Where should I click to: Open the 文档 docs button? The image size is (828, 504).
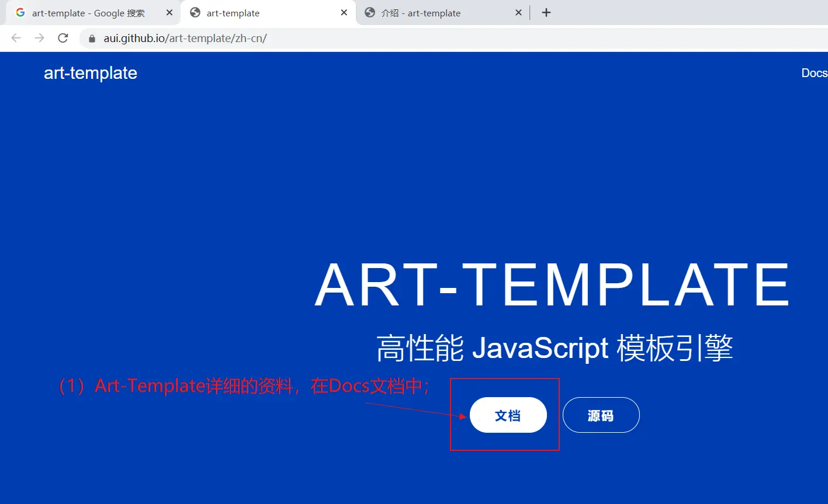(x=508, y=415)
